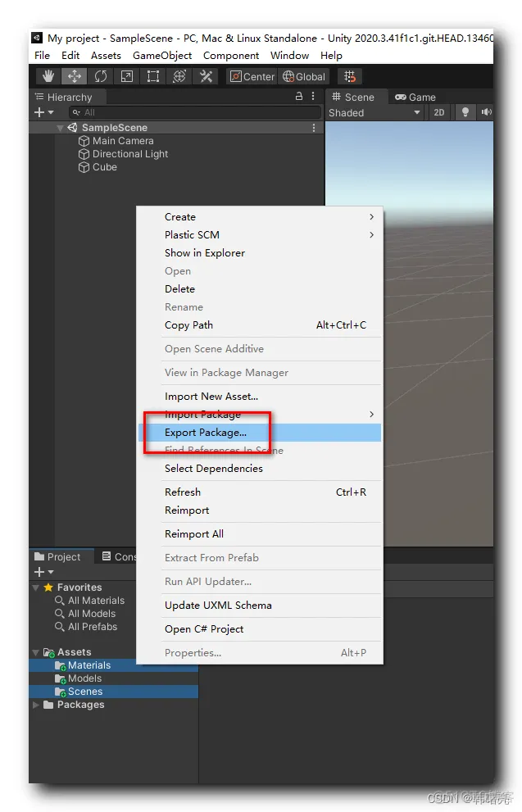Click the Hierarchy search field

[195, 112]
